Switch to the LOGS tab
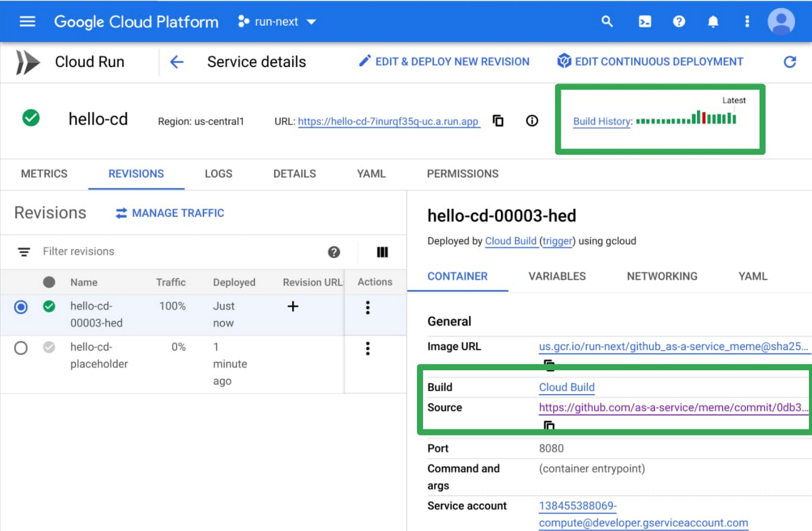Viewport: 812px width, 531px height. click(x=219, y=174)
